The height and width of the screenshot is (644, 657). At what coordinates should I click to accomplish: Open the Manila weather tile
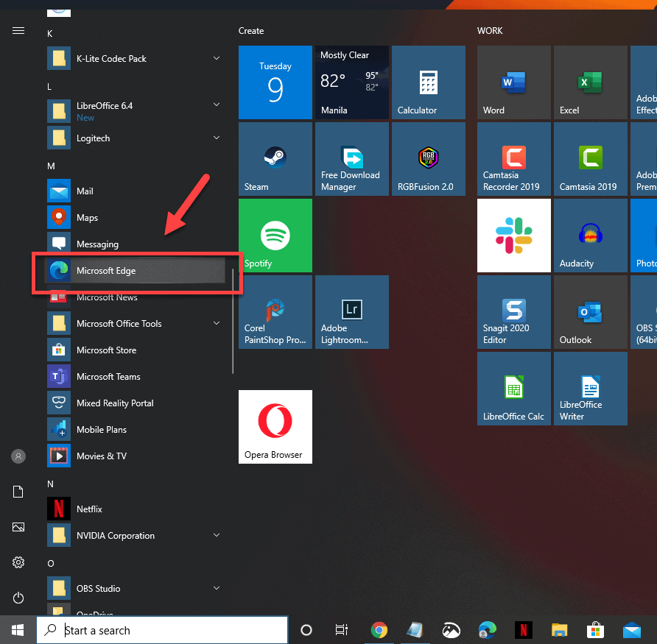click(352, 82)
